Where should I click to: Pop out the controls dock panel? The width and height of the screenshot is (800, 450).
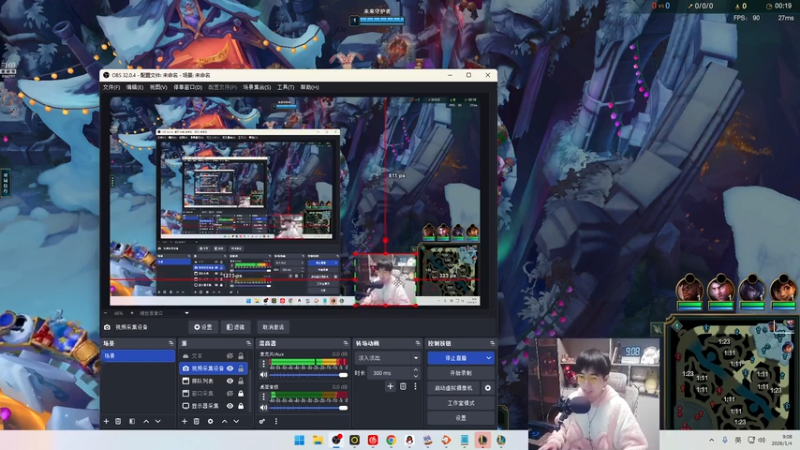click(x=492, y=343)
